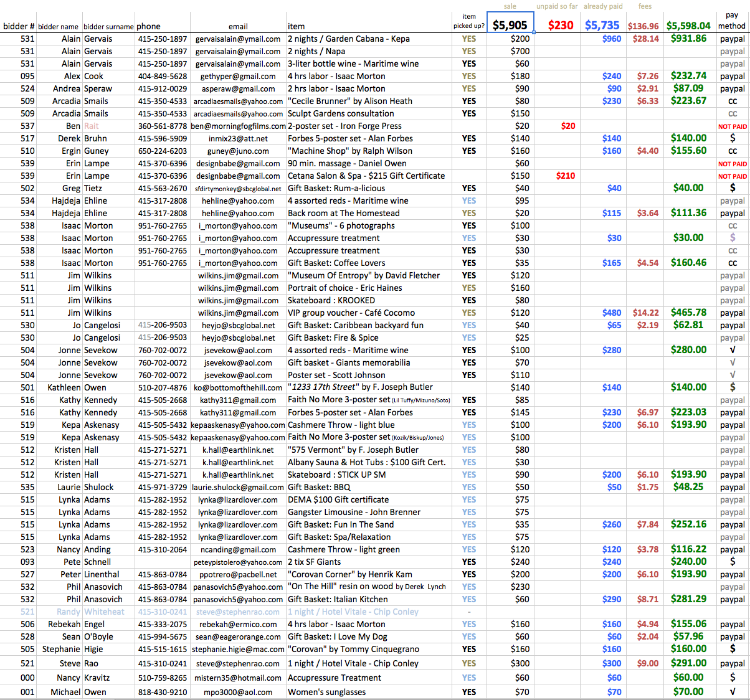This screenshot has height=700, width=750.
Task: Click "Museums" - 6 photographs item
Action: coord(341,225)
